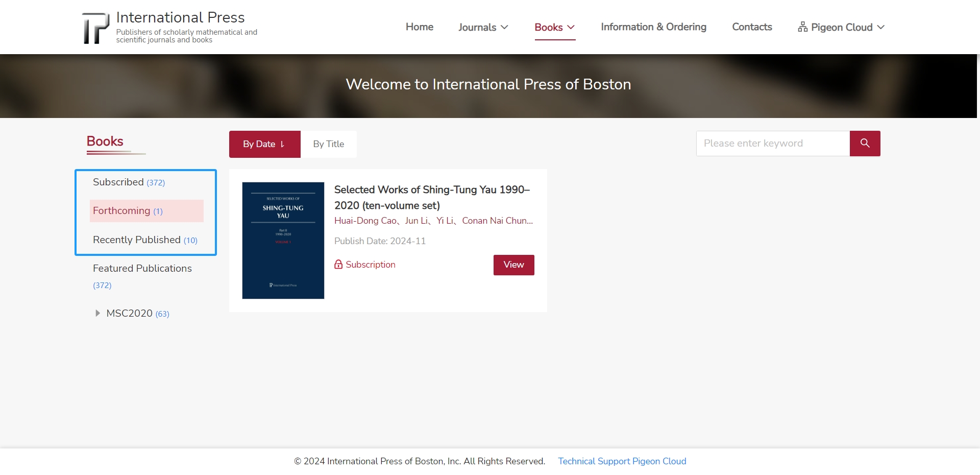
Task: Click the lock icon beside Subscription
Action: pos(338,265)
